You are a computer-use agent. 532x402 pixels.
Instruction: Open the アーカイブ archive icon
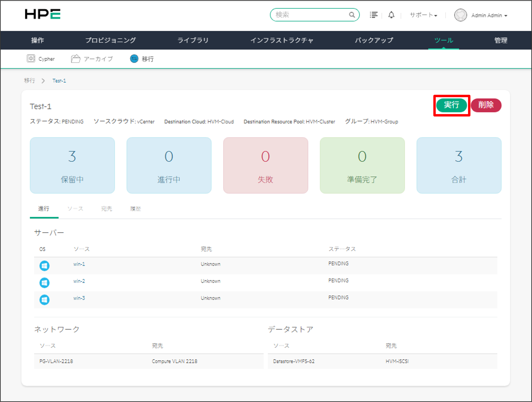click(76, 59)
